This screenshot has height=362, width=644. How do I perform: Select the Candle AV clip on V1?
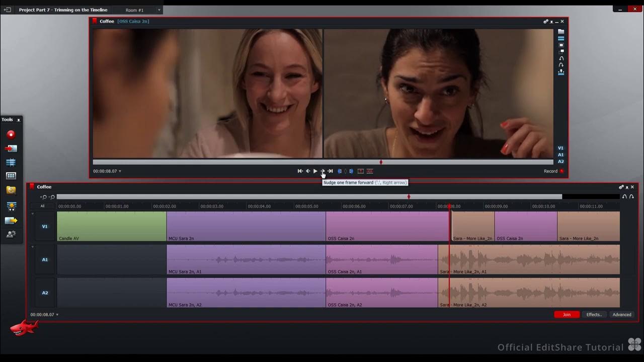tap(112, 226)
